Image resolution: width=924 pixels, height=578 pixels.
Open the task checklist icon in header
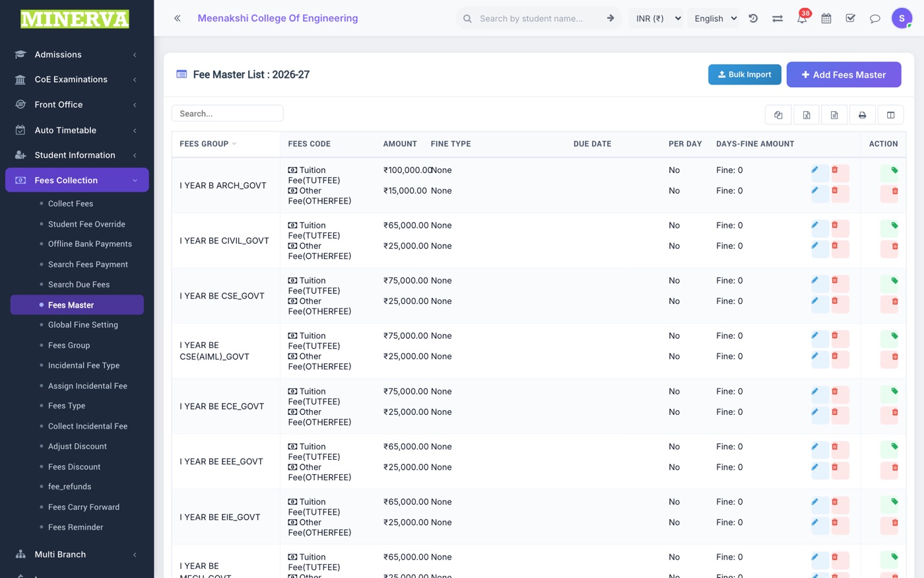click(x=851, y=18)
